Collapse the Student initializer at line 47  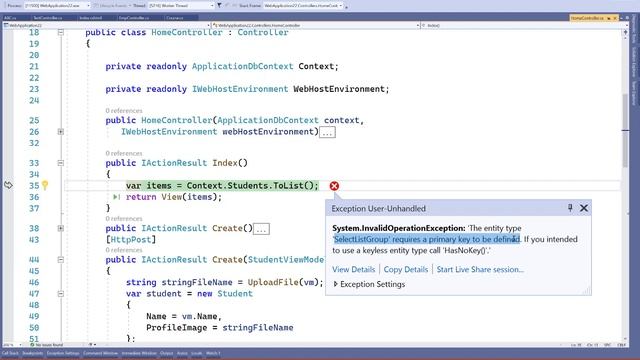click(60, 293)
